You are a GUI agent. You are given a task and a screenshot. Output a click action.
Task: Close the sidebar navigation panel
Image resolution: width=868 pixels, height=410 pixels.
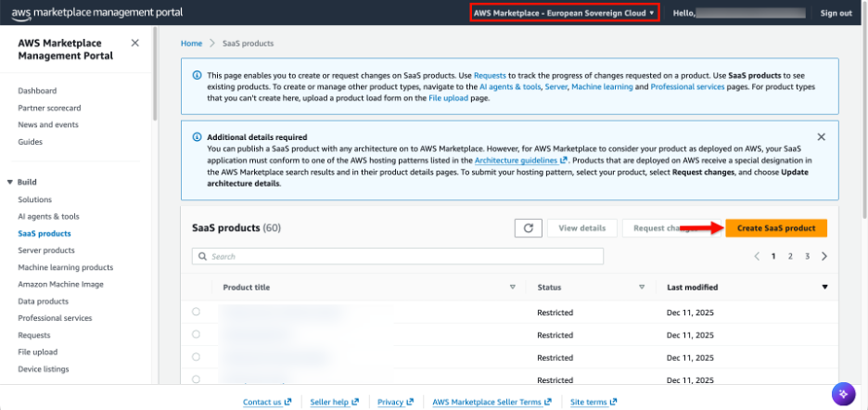pos(134,44)
